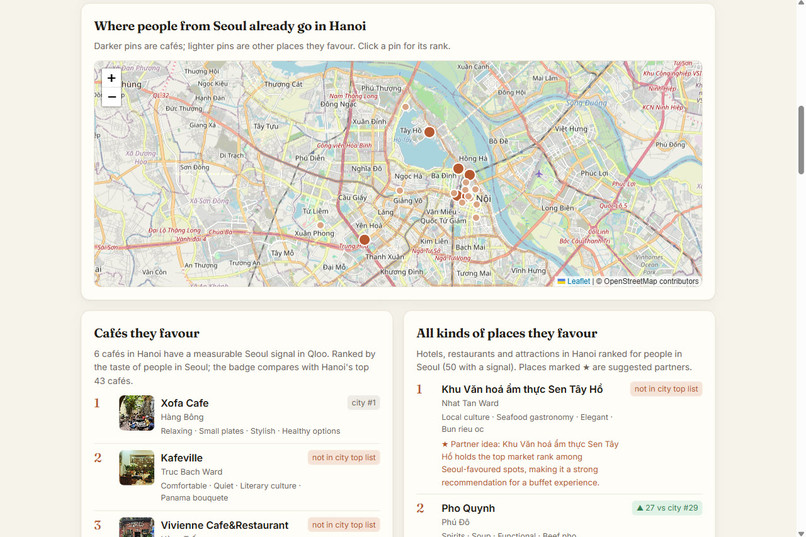Screen dimensions: 806x537
Task: Click rank number 2 beside Kafeville
Action: tap(98, 458)
